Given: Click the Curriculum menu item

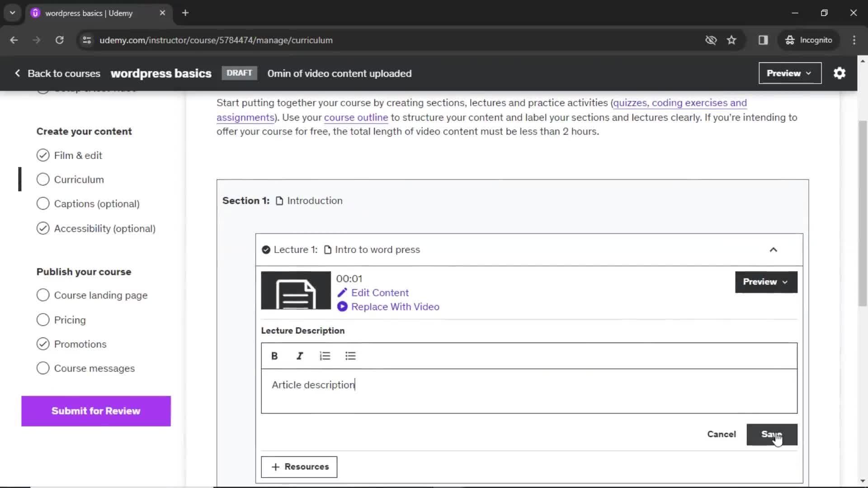Looking at the screenshot, I should 79,180.
